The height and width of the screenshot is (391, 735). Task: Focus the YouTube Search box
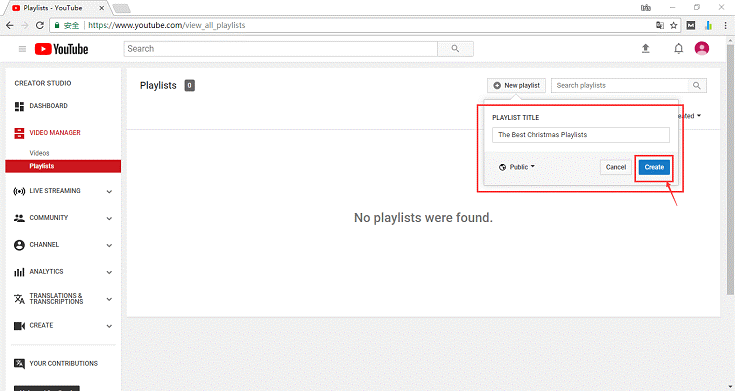[281, 49]
